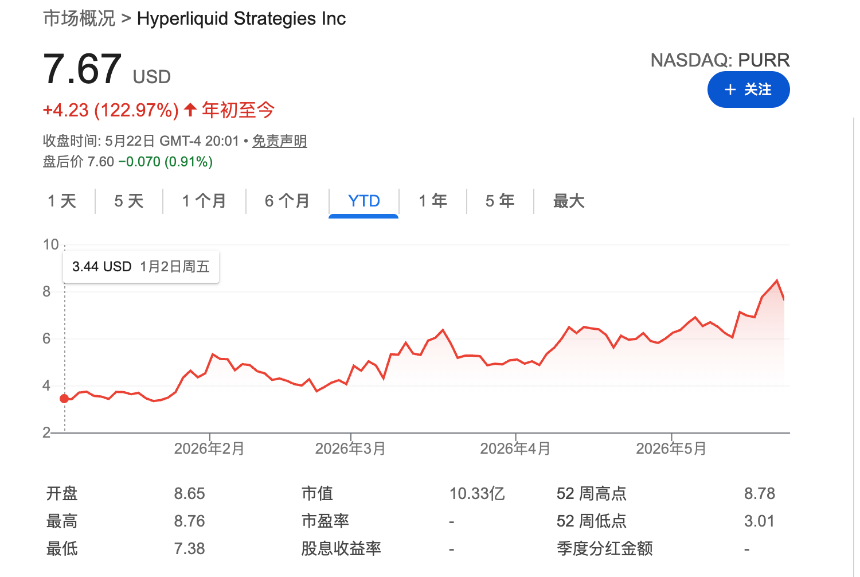Viewport: 860px width, 577px height.
Task: Follow stock with the 关注 button
Action: pos(749,89)
